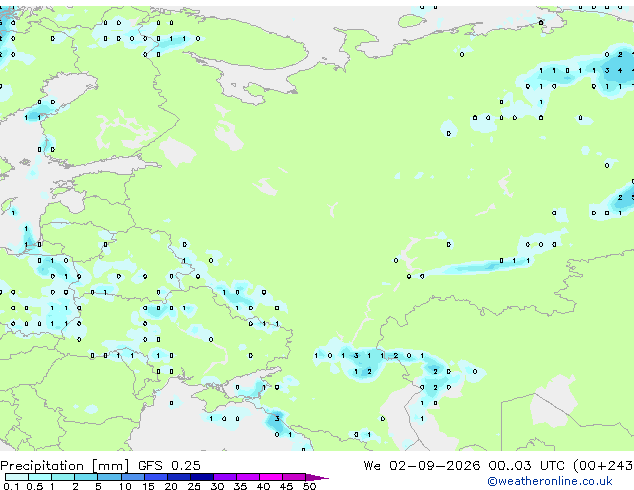Image resolution: width=634 pixels, height=490 pixels.
Task: Select the 2–5 mm legend color box
Action: 86,477
